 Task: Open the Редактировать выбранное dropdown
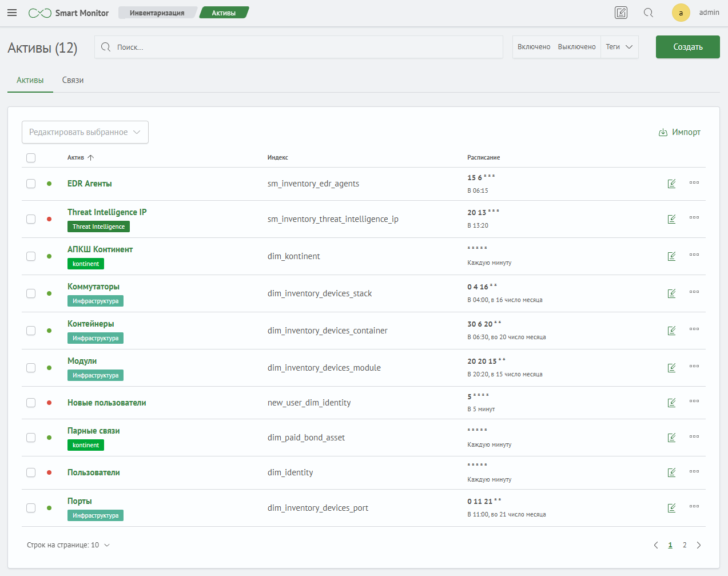pos(85,132)
